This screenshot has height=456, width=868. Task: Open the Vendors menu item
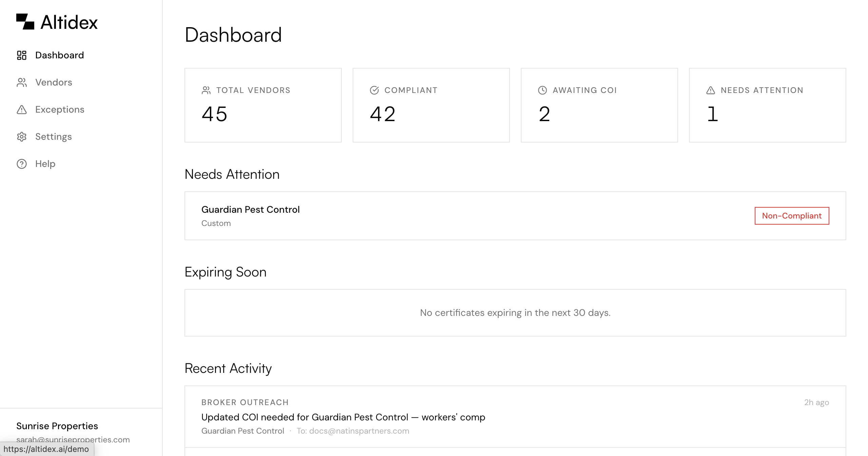54,82
